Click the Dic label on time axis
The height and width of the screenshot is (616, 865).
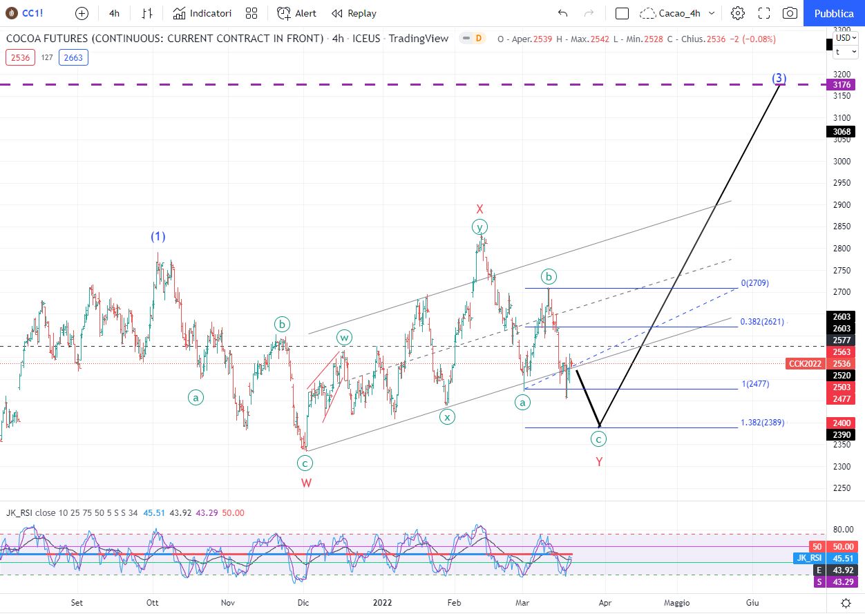tap(303, 602)
